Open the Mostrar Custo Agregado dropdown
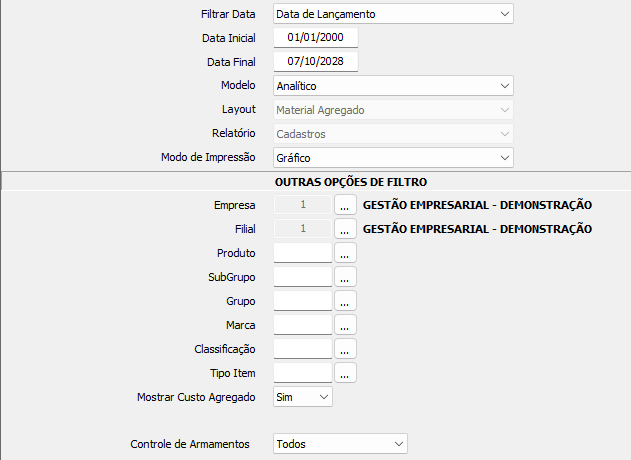This screenshot has width=631, height=460. (x=322, y=397)
